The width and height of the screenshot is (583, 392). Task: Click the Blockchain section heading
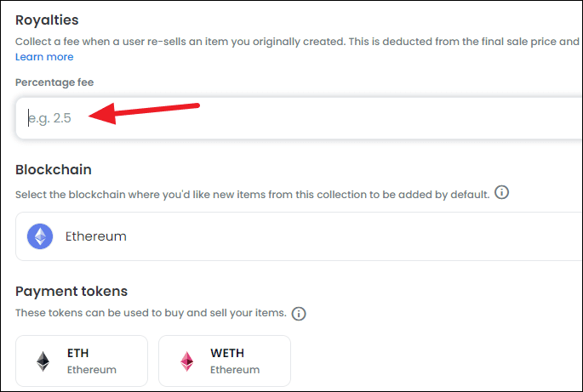[x=53, y=169]
